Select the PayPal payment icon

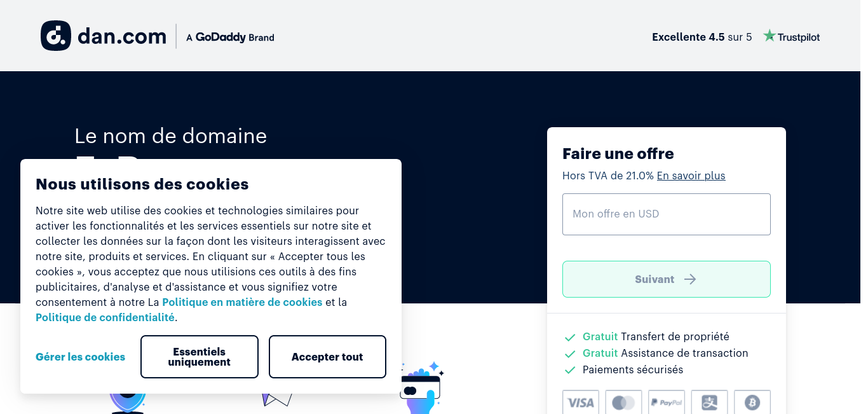(x=667, y=403)
